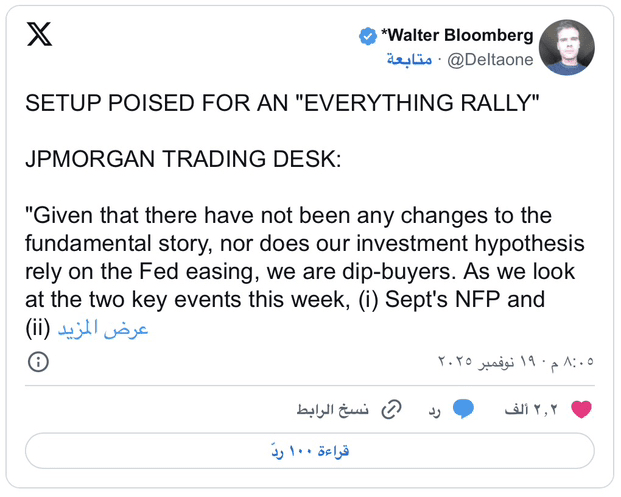Select the نسخ الرابط copy link label

click(332, 409)
